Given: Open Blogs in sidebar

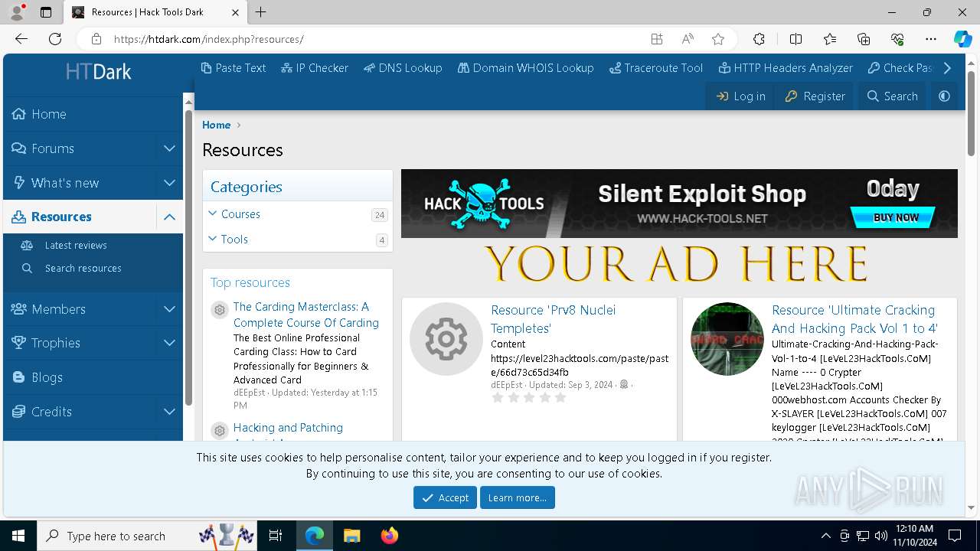Looking at the screenshot, I should (93, 377).
